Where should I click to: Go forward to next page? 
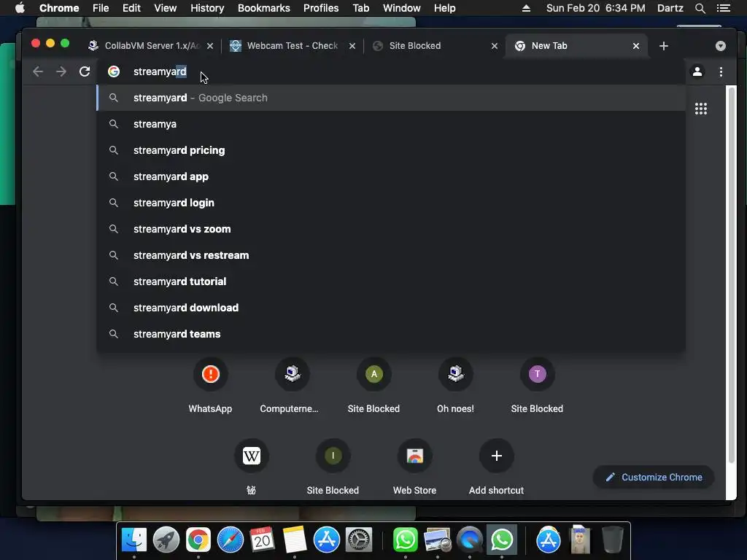[x=61, y=71]
